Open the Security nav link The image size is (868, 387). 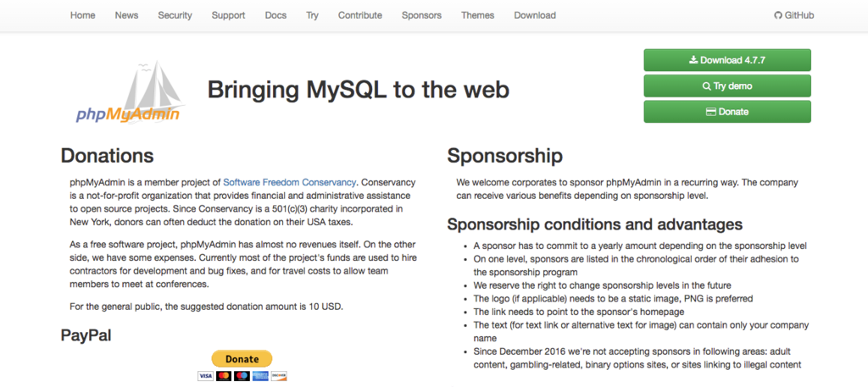click(175, 15)
